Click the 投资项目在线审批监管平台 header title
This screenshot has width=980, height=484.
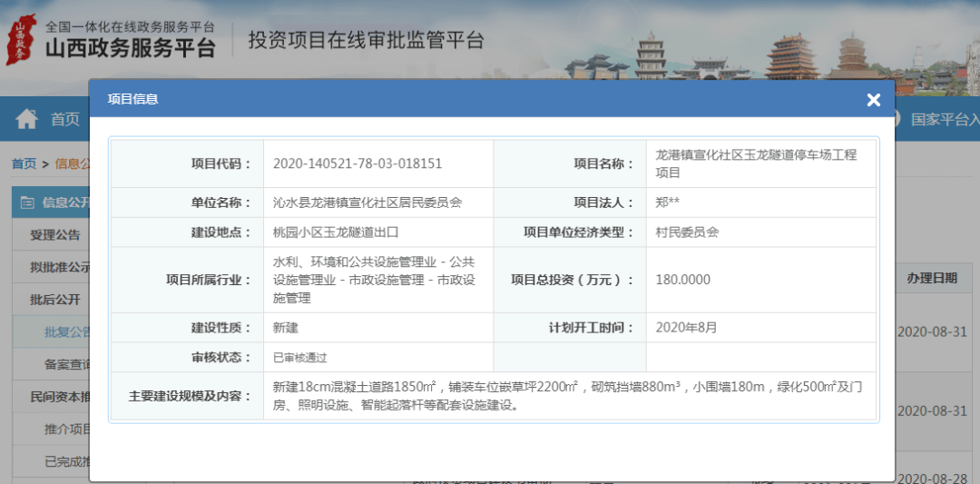tap(367, 40)
